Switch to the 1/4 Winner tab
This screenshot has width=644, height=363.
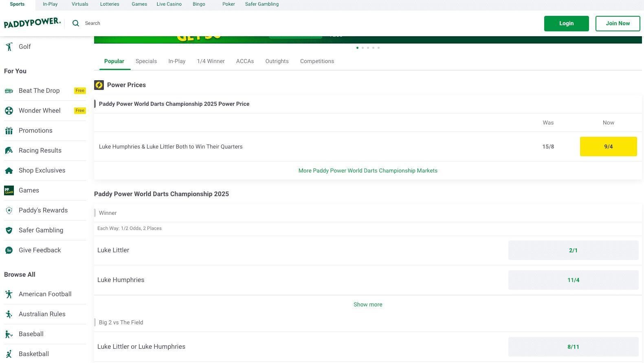[x=211, y=61]
